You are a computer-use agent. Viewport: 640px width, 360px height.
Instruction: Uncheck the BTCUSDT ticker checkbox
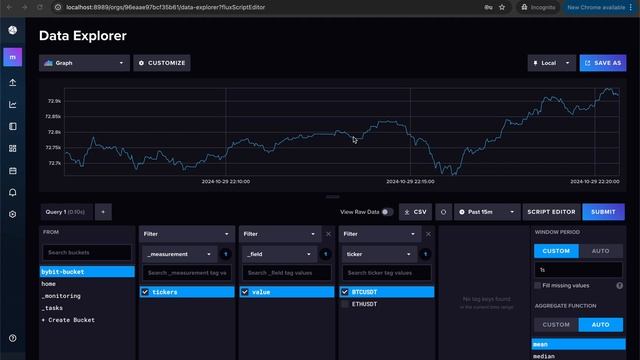345,292
